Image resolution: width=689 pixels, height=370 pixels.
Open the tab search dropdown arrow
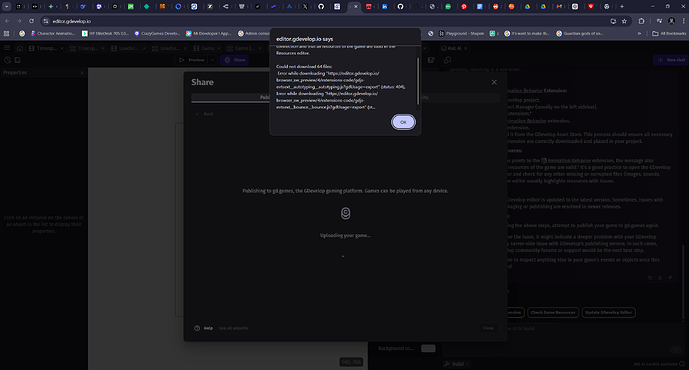(7, 7)
